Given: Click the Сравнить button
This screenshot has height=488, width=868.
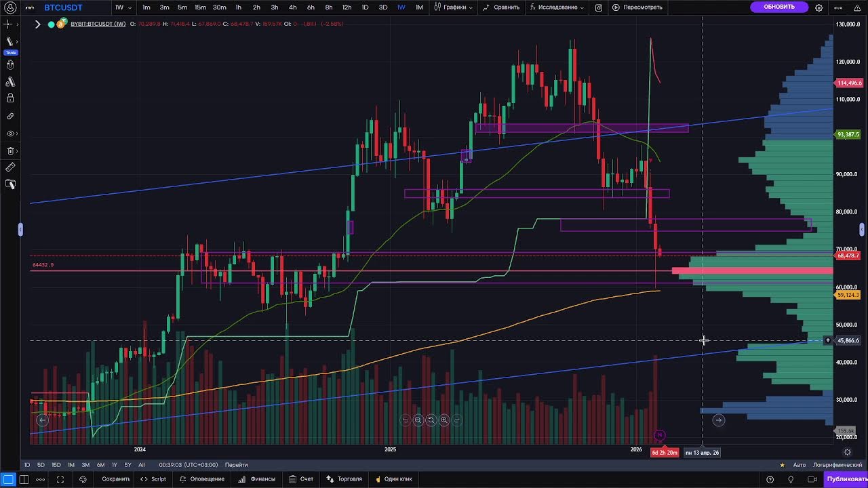Looking at the screenshot, I should [x=501, y=7].
